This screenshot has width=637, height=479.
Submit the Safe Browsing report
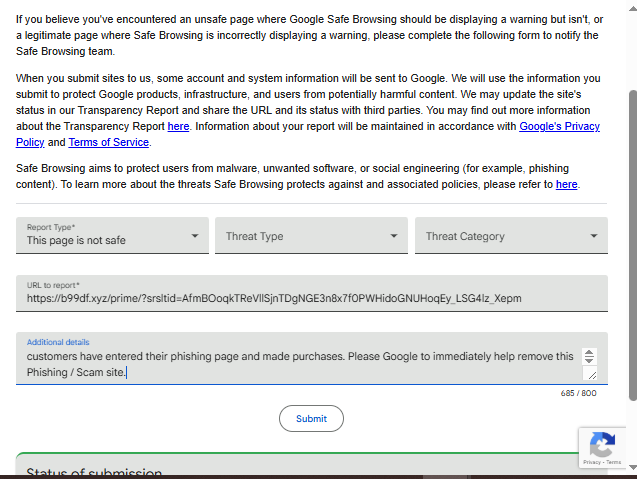pyautogui.click(x=311, y=418)
